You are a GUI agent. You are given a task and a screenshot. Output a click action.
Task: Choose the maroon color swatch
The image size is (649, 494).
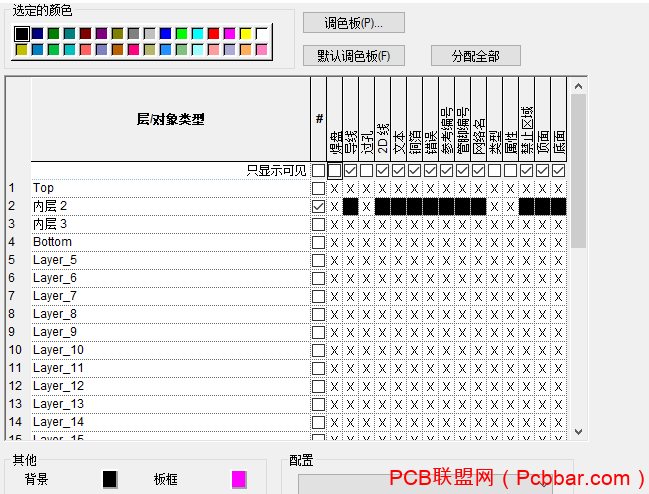point(86,34)
